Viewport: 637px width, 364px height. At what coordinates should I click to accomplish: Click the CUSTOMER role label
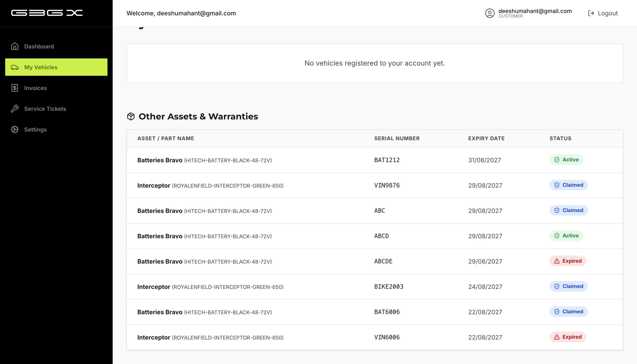tap(511, 16)
